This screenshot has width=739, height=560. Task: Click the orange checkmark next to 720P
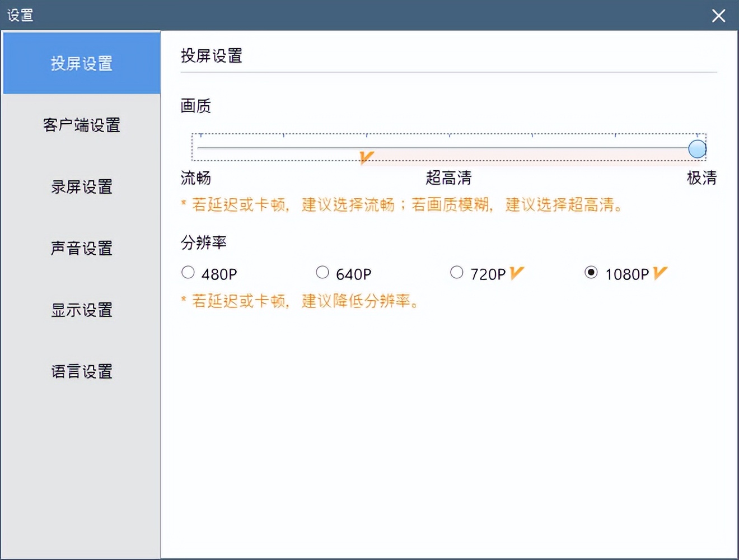pos(516,273)
